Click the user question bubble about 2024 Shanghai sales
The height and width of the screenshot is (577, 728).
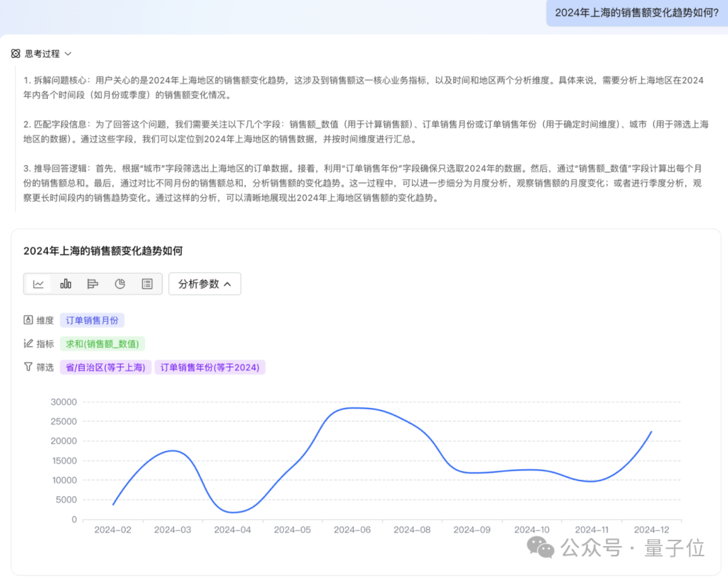pyautogui.click(x=635, y=13)
